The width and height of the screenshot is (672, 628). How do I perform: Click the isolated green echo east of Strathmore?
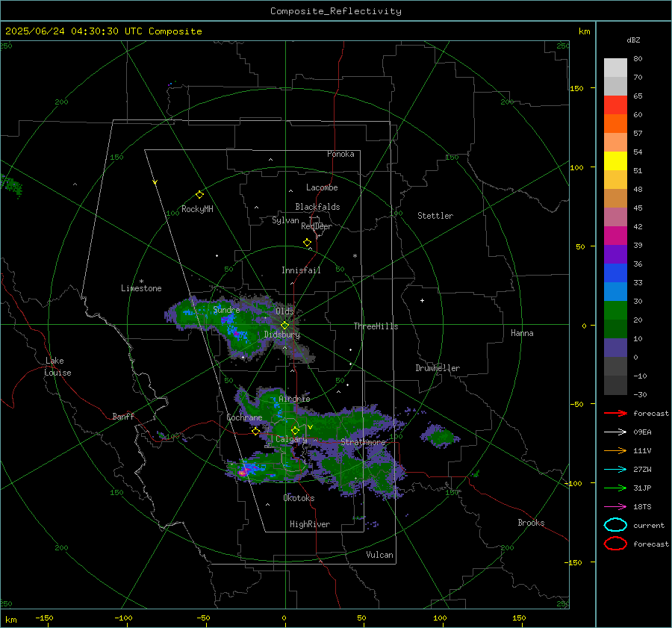[440, 438]
